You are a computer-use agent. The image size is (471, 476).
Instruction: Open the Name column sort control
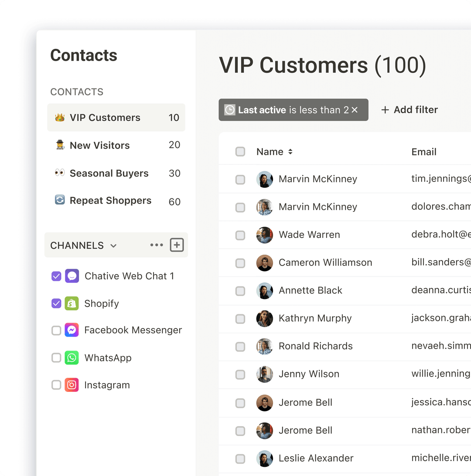click(x=290, y=152)
